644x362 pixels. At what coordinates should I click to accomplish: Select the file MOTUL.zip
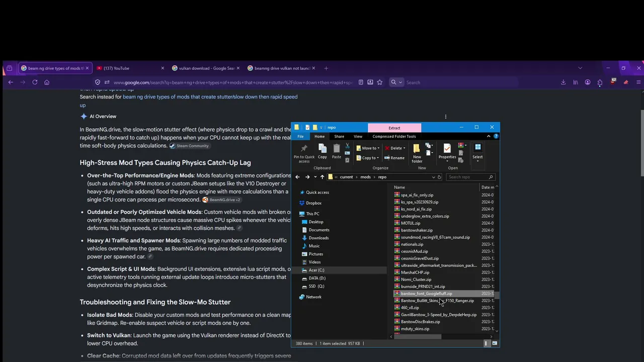coord(411,223)
